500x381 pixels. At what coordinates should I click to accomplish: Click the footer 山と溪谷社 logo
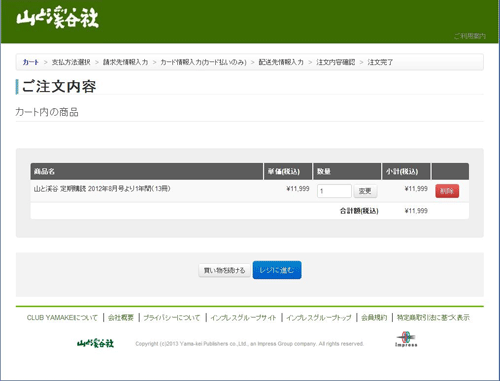tap(95, 343)
